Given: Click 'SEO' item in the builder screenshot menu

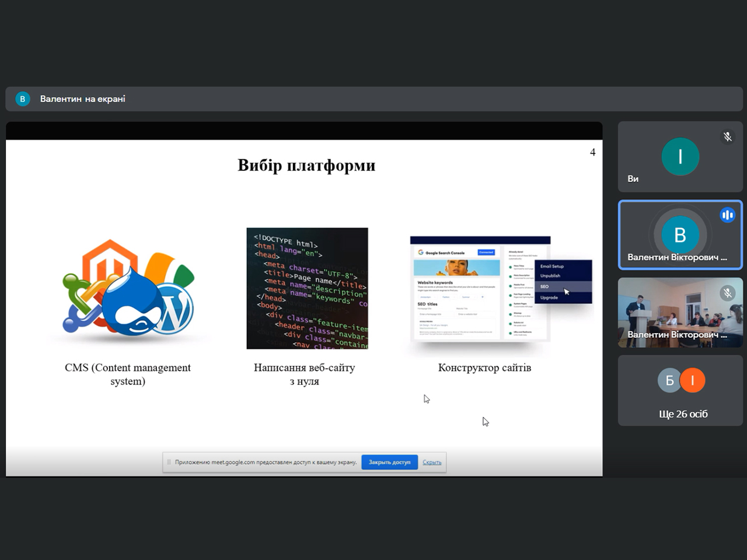Looking at the screenshot, I should pos(544,286).
